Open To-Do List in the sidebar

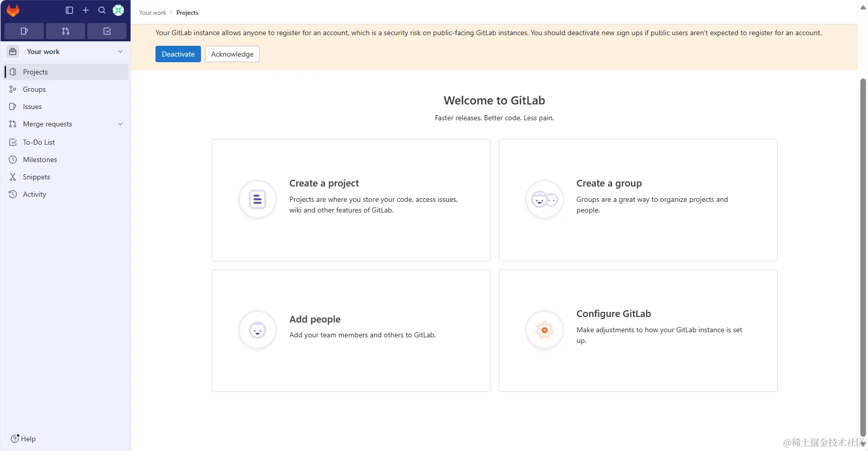(66, 142)
